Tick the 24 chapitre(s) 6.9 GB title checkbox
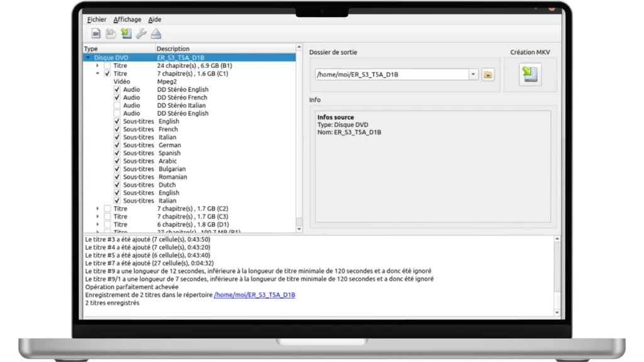The width and height of the screenshot is (644, 362). click(x=107, y=66)
